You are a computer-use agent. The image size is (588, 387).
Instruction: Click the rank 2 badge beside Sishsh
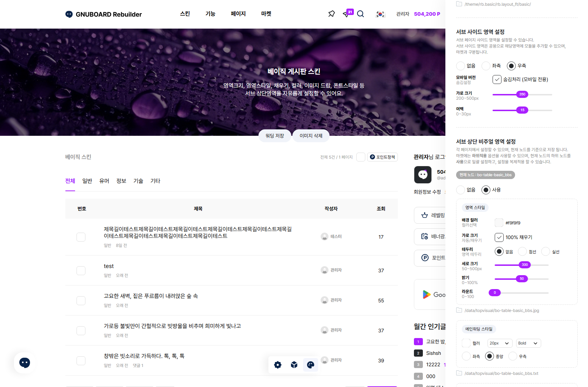418,353
